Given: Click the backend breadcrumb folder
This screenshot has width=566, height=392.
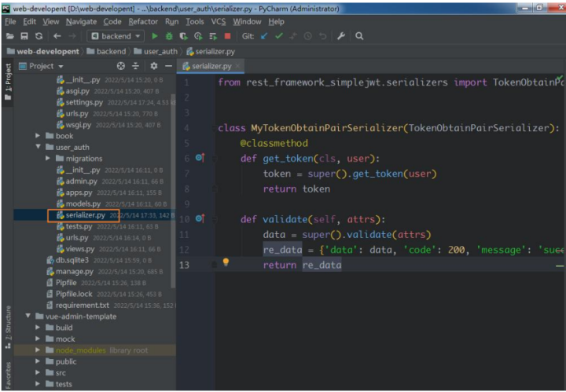Looking at the screenshot, I should [106, 52].
